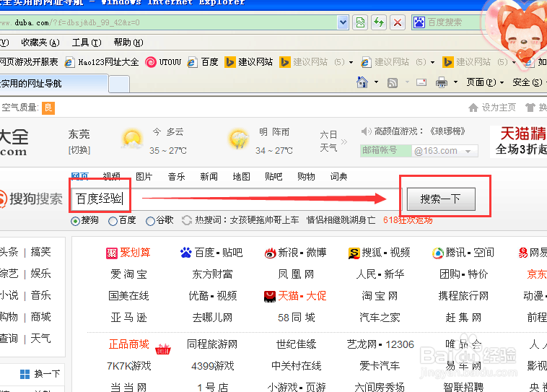Viewport: 547px width, 392px height.
Task: Click the [切换] city switch link
Action: coord(79,150)
